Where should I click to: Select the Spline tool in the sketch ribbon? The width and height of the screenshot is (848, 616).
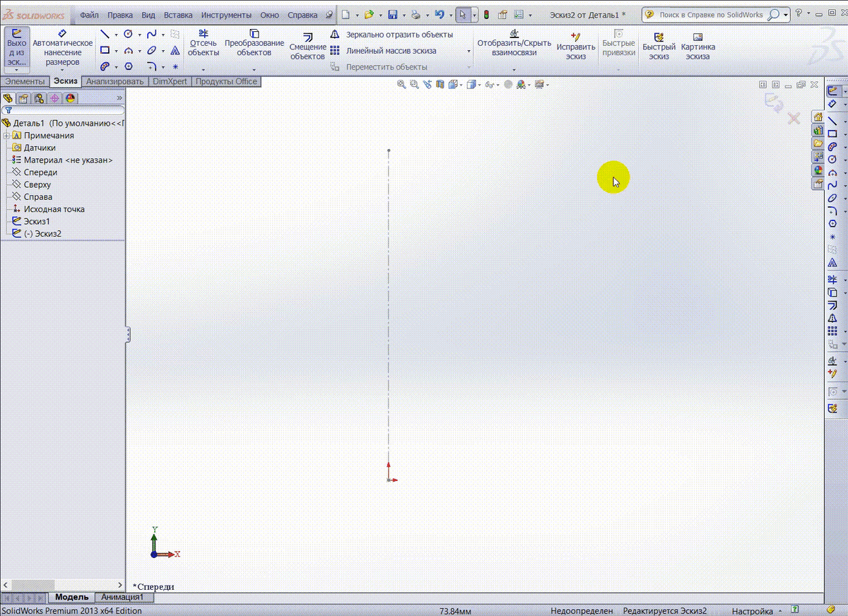151,34
